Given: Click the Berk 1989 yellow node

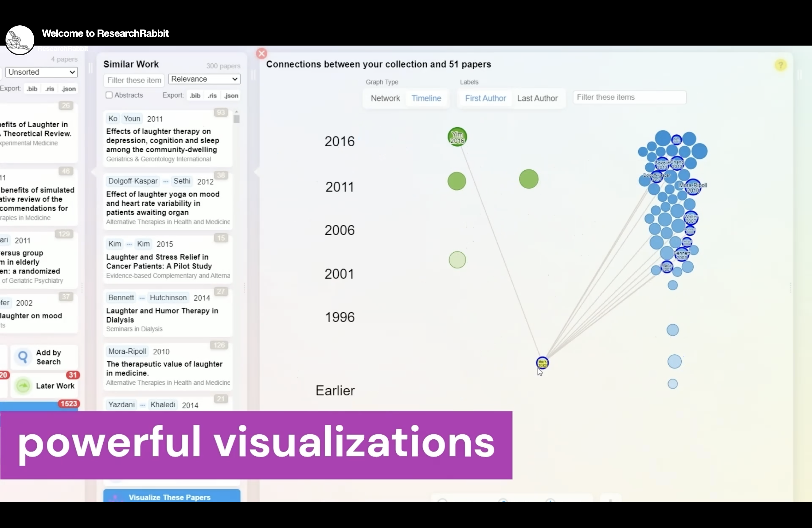Looking at the screenshot, I should pos(542,363).
